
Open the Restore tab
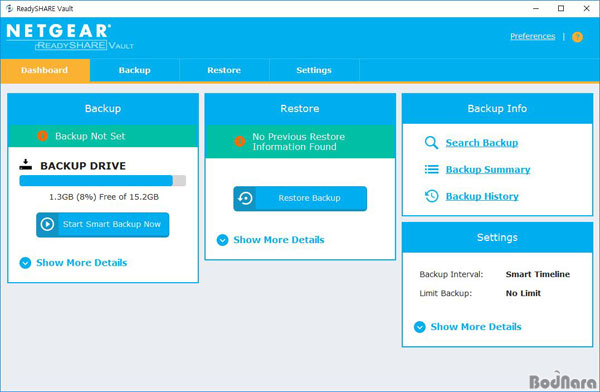[x=224, y=70]
